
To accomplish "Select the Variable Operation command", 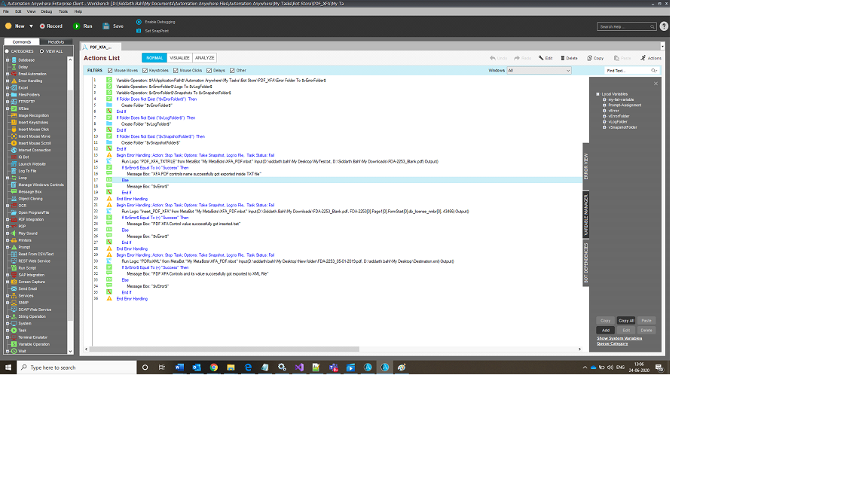I will pyautogui.click(x=33, y=344).
